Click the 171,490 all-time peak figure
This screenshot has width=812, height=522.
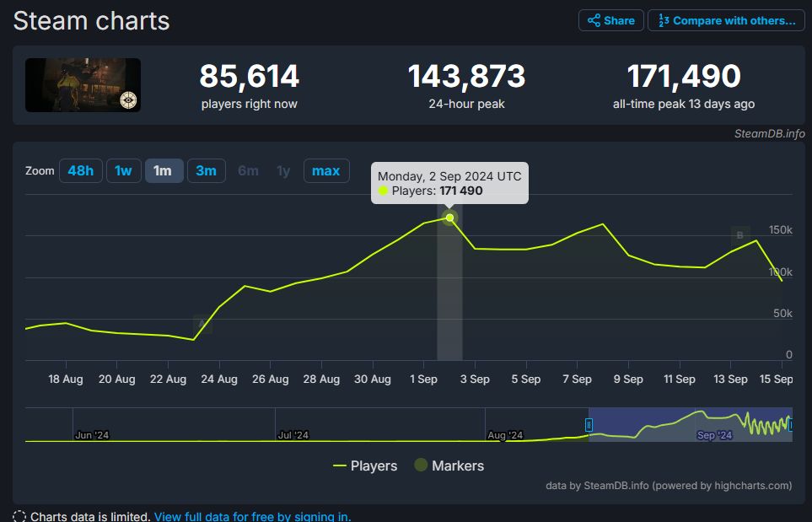point(684,76)
